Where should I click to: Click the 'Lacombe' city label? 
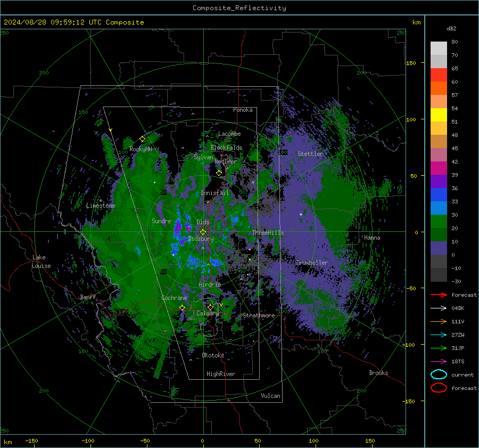229,134
